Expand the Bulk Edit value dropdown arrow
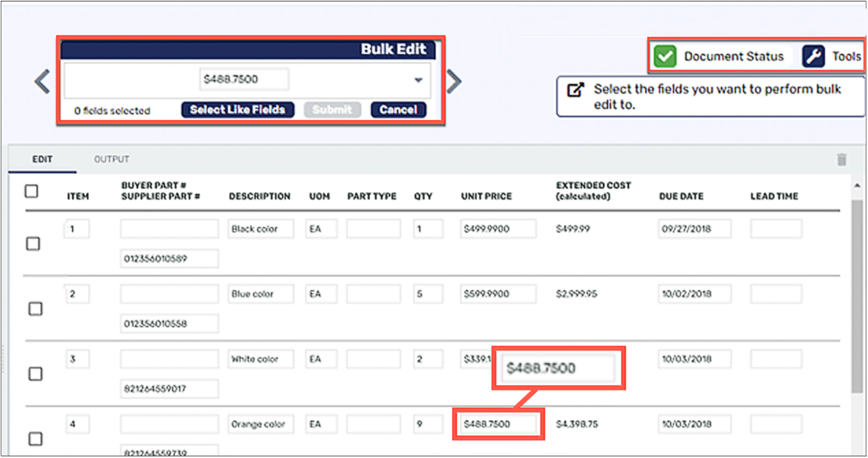This screenshot has width=868, height=458. (418, 80)
